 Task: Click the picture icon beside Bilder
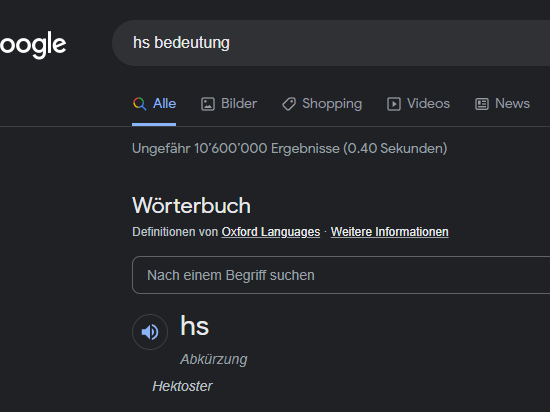point(208,104)
